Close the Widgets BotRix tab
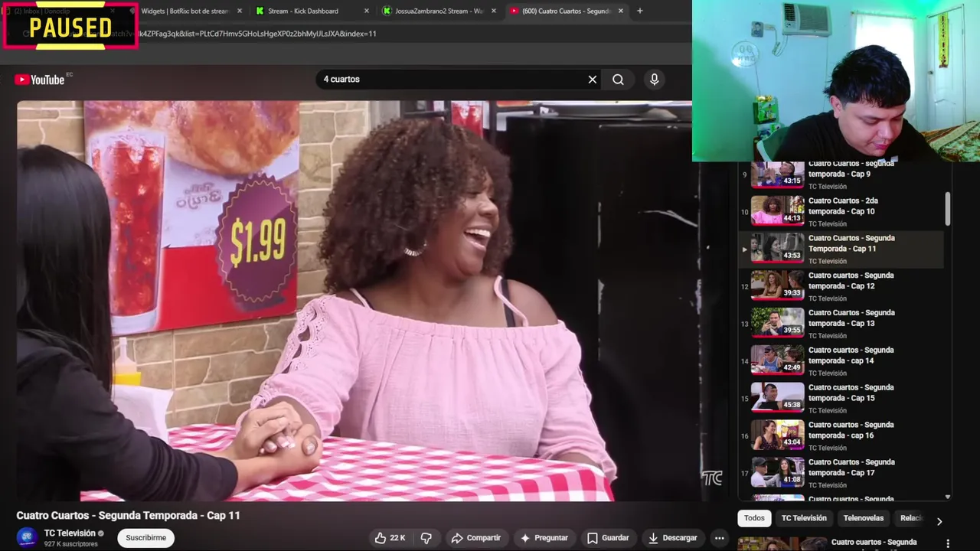This screenshot has height=551, width=980. (x=240, y=11)
